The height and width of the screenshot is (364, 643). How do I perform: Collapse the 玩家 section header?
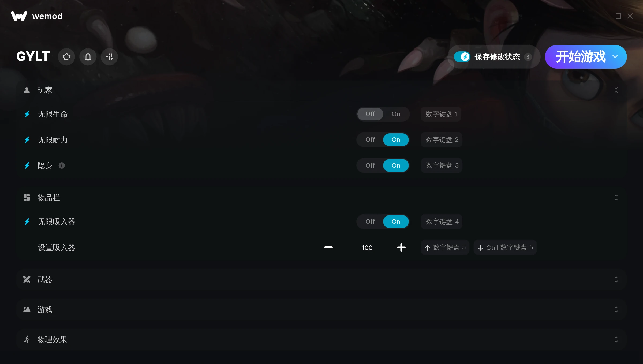pyautogui.click(x=322, y=90)
